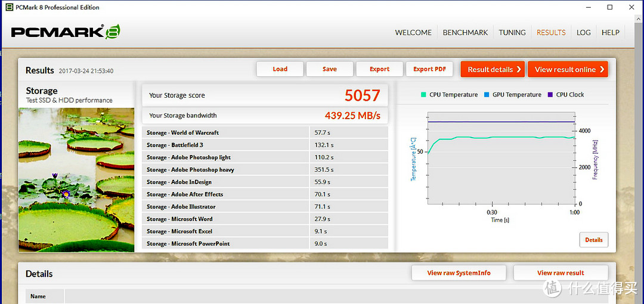
Task: Select the Storage - Adobe Illustrator row
Action: tap(265, 207)
